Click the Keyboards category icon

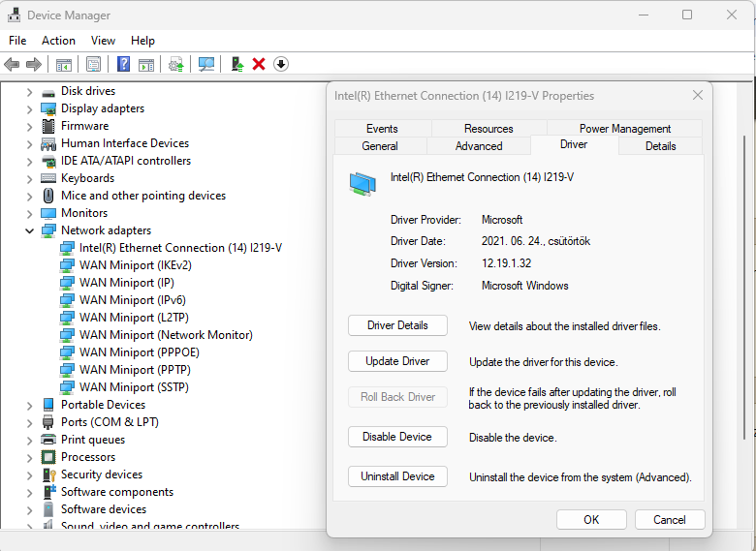click(48, 178)
